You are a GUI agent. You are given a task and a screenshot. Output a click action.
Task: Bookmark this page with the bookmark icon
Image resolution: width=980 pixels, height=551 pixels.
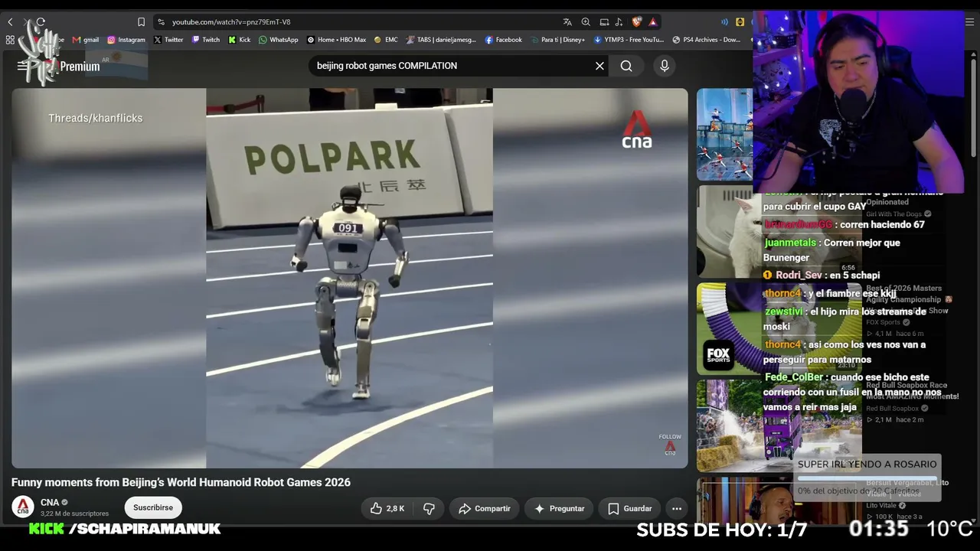(x=141, y=22)
